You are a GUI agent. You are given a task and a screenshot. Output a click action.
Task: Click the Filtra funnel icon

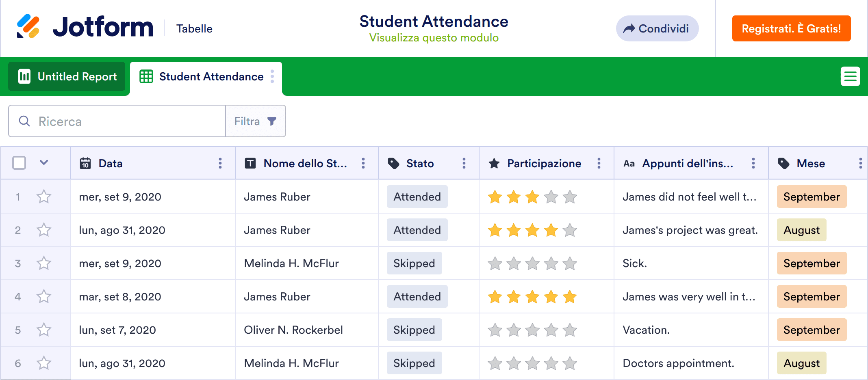pos(272,121)
